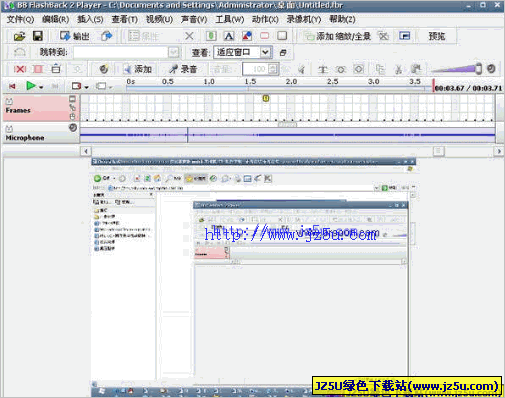This screenshot has height=398, width=505.
Task: Insert a text box with the A icon
Action: 229,36
